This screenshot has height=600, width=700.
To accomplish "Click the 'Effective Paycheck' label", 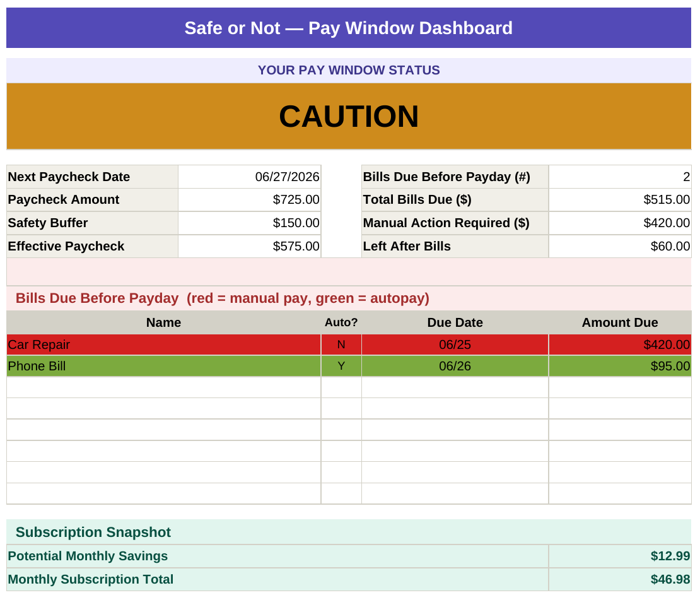I will tap(93, 246).
